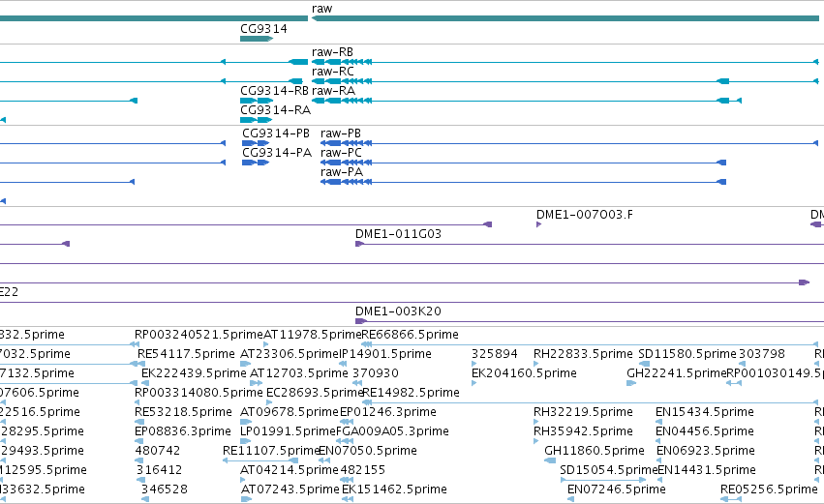Open the 482155 feature label
The image size is (824, 504).
(x=362, y=471)
